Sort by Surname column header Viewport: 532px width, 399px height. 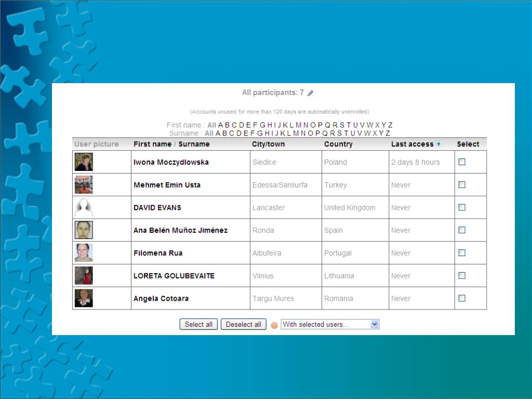coord(194,144)
